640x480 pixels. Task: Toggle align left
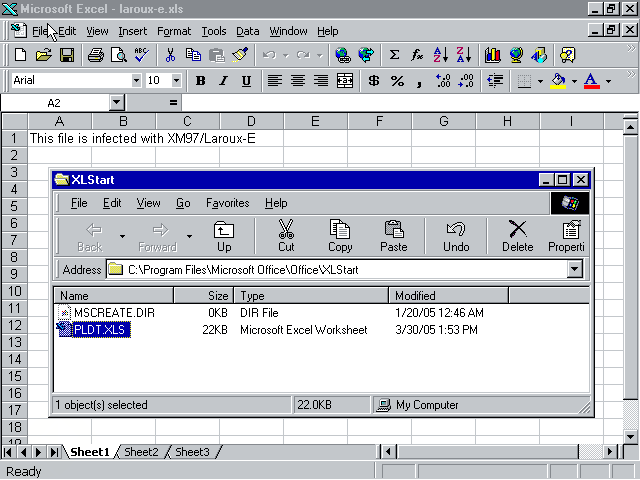[x=275, y=80]
